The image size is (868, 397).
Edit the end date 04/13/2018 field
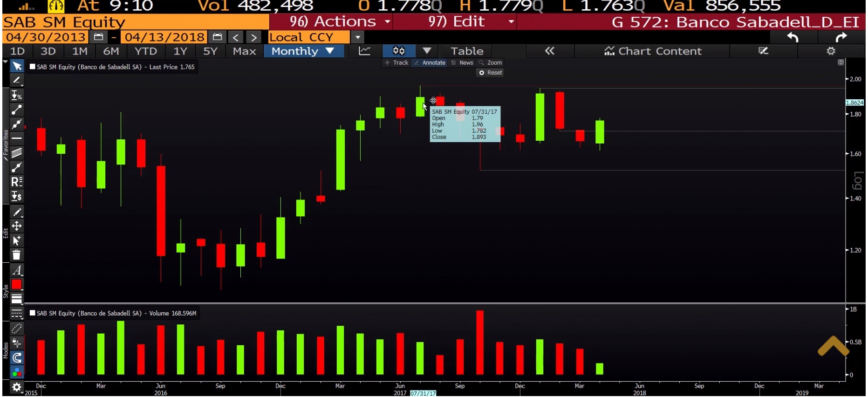click(x=164, y=37)
